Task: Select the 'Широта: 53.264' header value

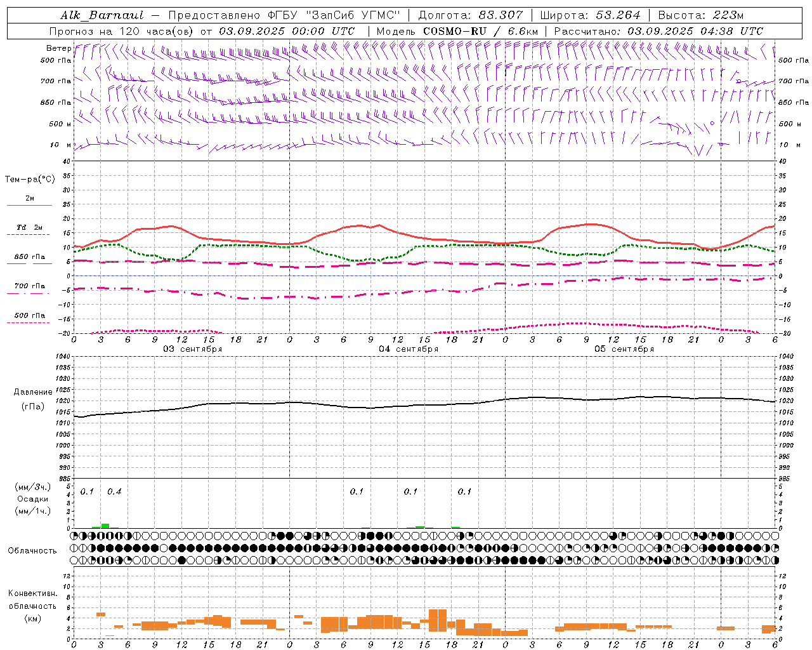Action: pyautogui.click(x=590, y=15)
